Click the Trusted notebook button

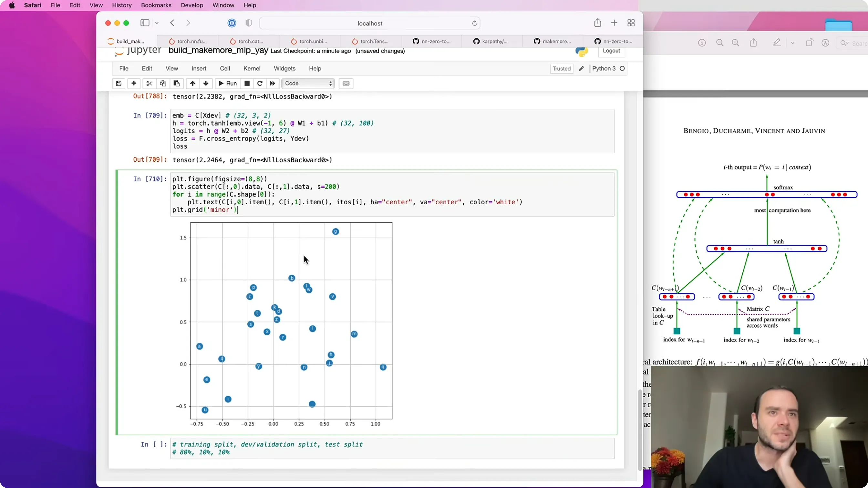561,69
